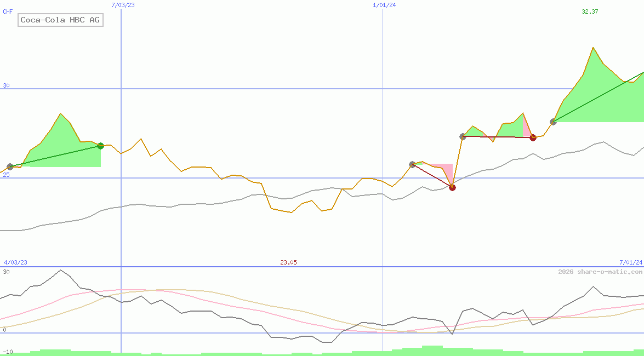Click the gray dot starting the falling red line
The image size is (644, 356).
413,164
